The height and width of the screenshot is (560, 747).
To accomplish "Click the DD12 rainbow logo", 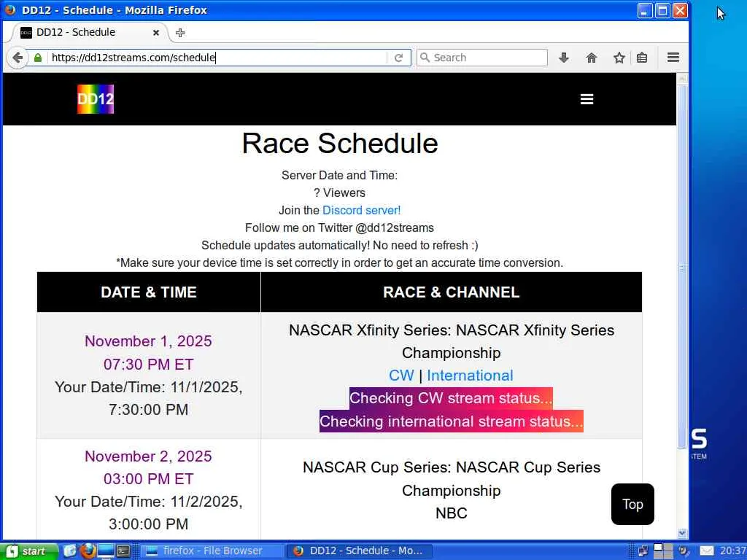I will (96, 99).
